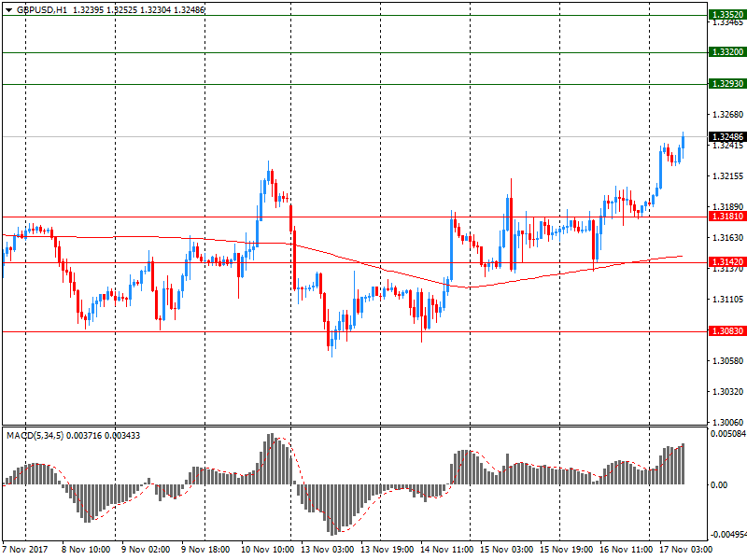This screenshot has width=747, height=560.
Task: Select the 15 Nov 03:00 time label
Action: (506, 550)
